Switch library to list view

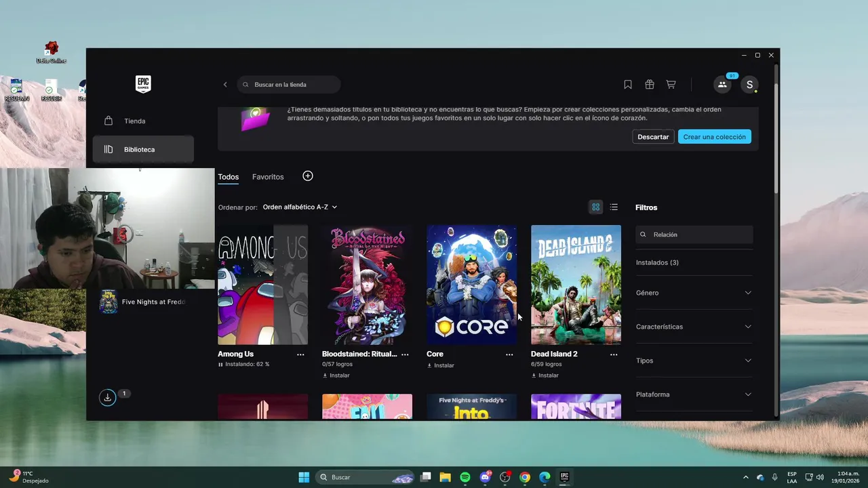click(614, 207)
